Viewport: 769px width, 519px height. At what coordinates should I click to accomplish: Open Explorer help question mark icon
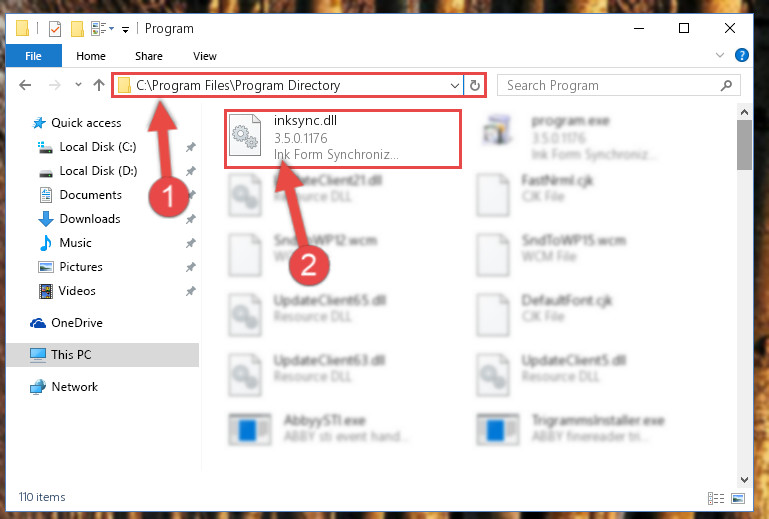coord(742,55)
